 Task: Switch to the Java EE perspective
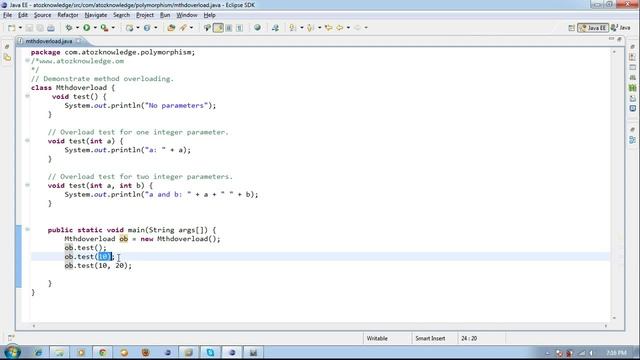click(593, 28)
